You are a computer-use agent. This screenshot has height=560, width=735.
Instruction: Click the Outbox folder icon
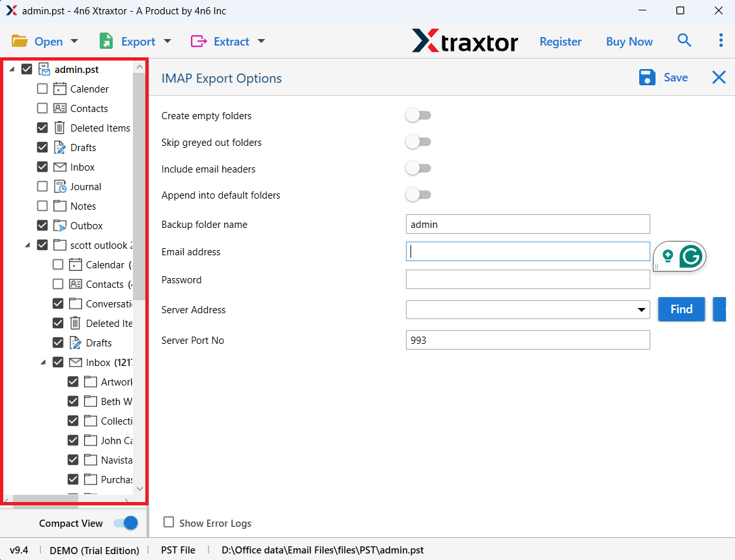tap(60, 226)
